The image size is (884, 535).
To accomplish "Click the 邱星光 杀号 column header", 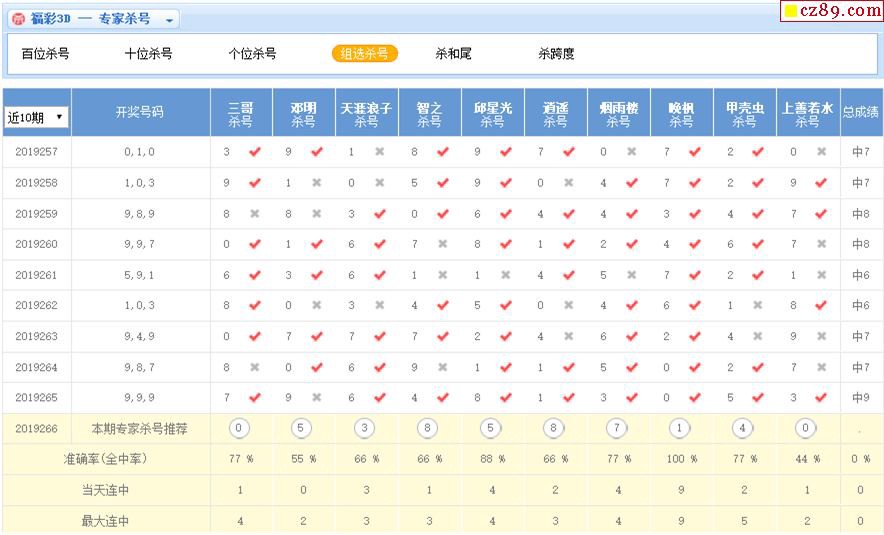I will tap(492, 114).
